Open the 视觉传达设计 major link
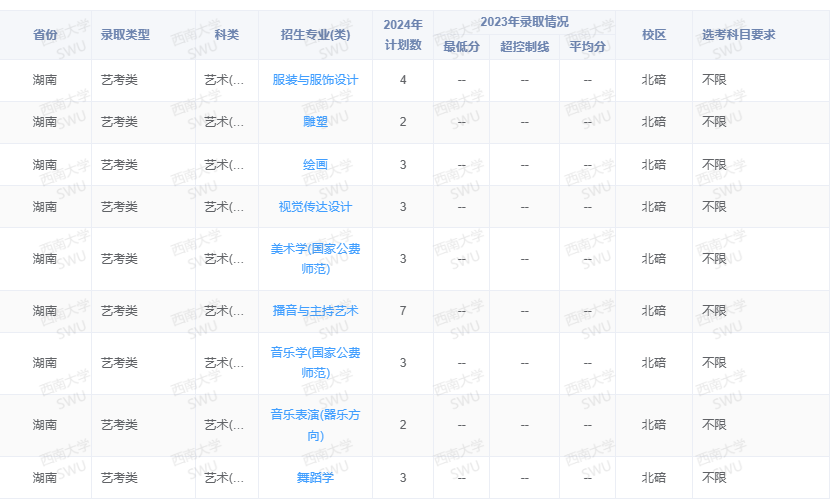 (315, 207)
